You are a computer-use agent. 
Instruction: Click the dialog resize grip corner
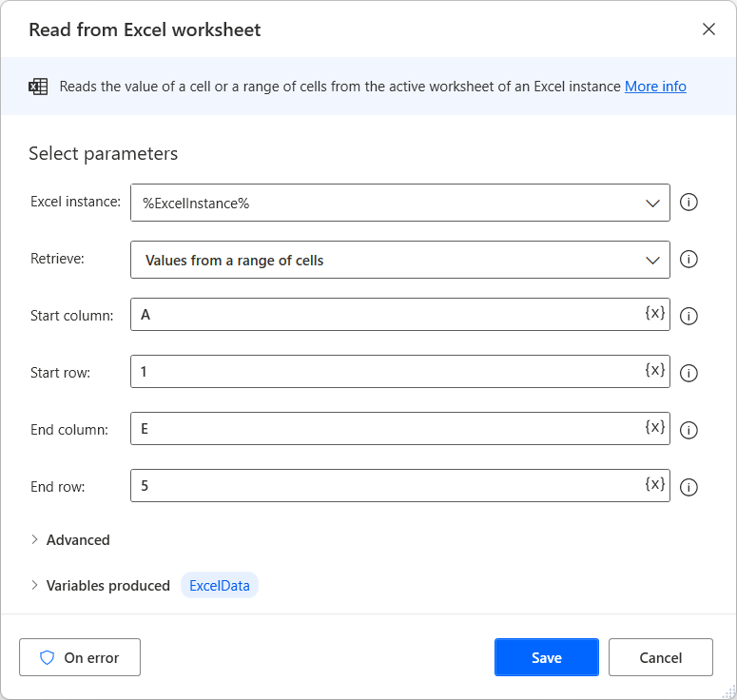pos(729,692)
